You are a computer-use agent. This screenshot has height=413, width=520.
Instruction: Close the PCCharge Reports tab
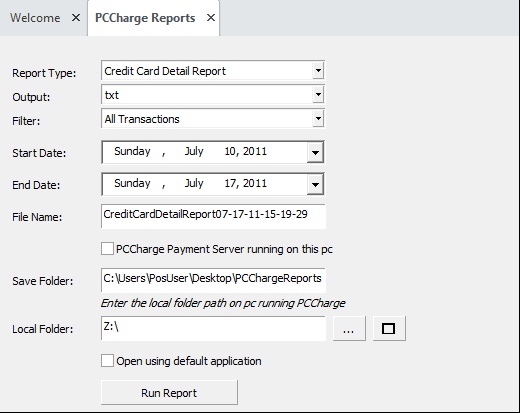(211, 18)
